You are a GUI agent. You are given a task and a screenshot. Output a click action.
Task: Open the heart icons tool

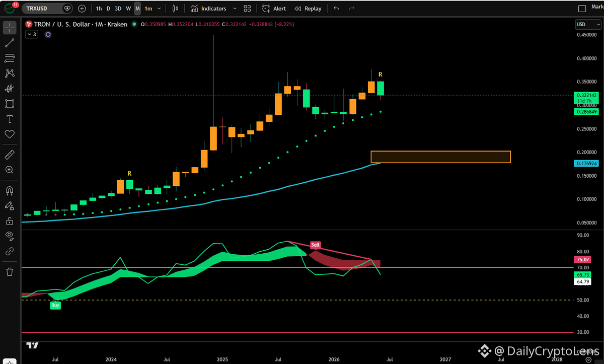(x=10, y=134)
